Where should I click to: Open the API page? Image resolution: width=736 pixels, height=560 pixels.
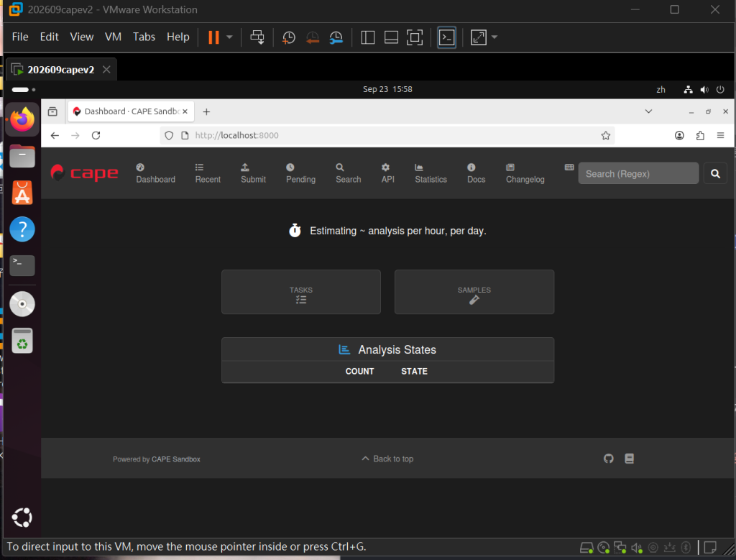click(387, 174)
